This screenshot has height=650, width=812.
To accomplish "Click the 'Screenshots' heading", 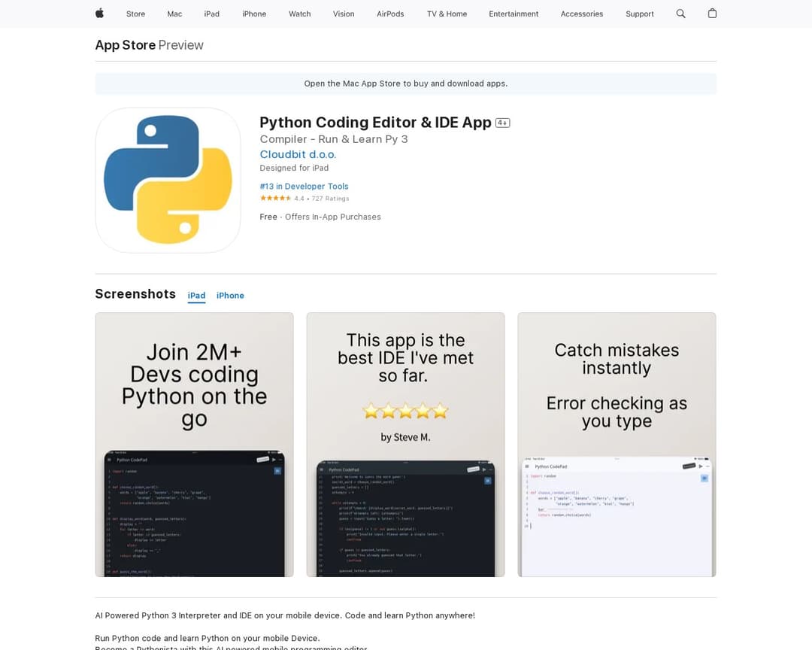I will (x=135, y=294).
